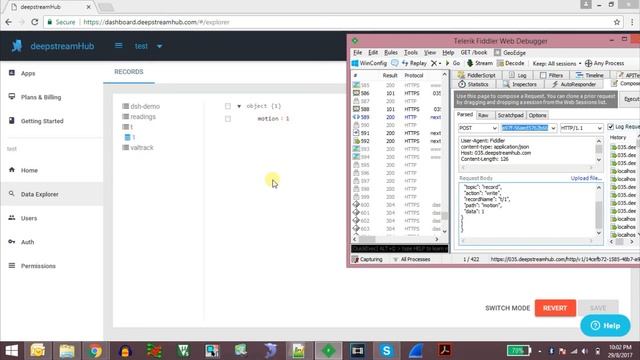Click the Fiddler comment bubble icon
The image size is (640, 360).
coord(395,63)
